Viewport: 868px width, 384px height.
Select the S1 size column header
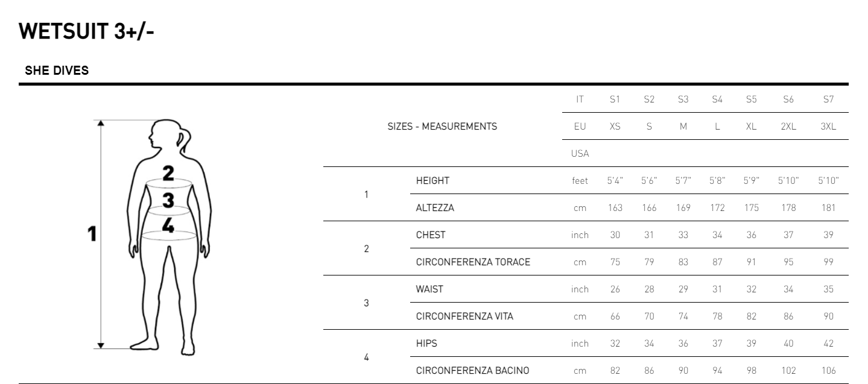click(x=615, y=99)
